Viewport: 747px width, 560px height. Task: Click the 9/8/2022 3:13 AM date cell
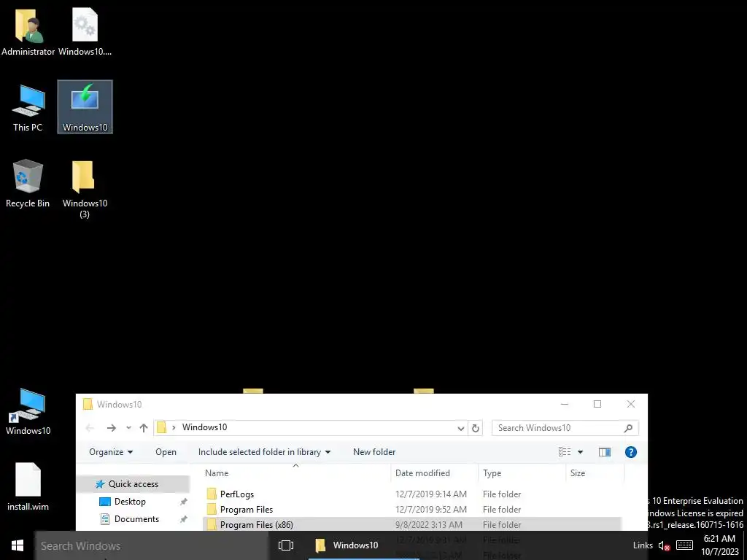click(x=429, y=524)
